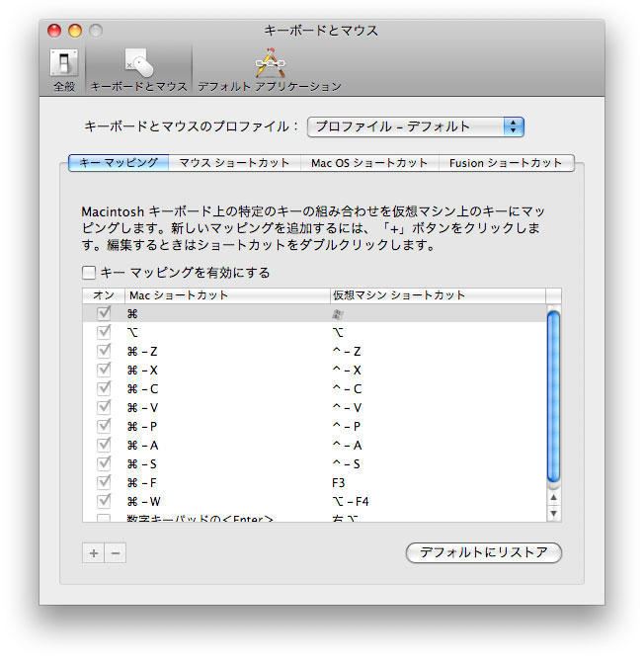Click the scrollbar up arrow in mapping list

[553, 498]
